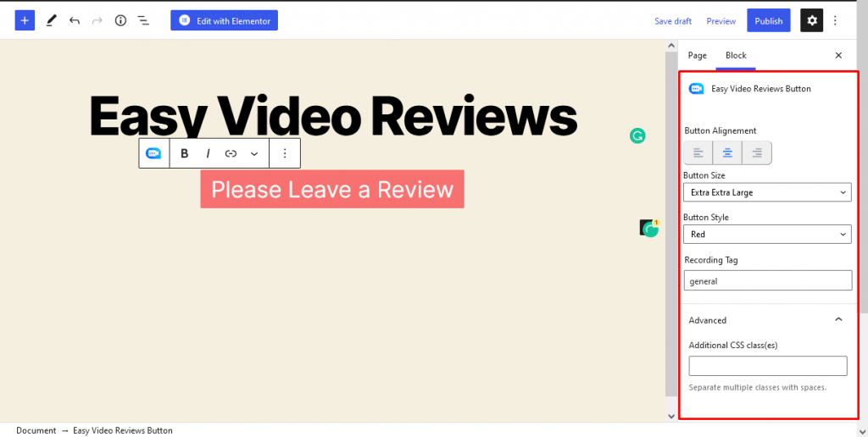Select the pencil Tools icon

(51, 21)
